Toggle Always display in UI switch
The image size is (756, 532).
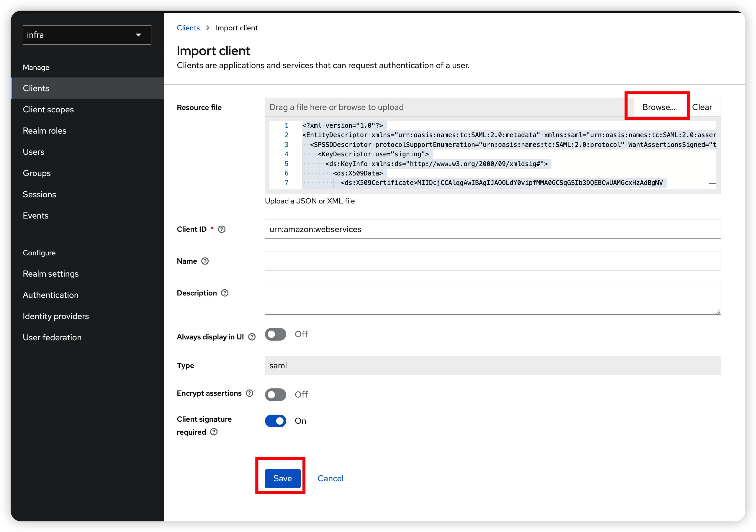(275, 334)
